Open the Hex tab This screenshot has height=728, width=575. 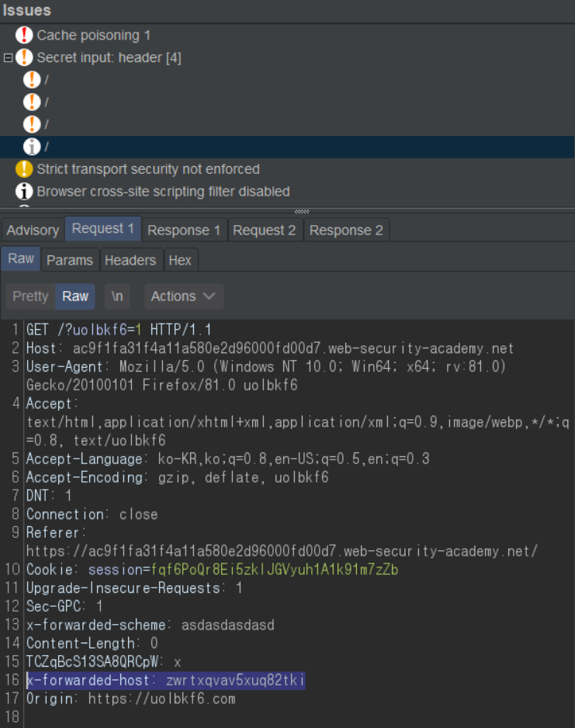coord(180,260)
